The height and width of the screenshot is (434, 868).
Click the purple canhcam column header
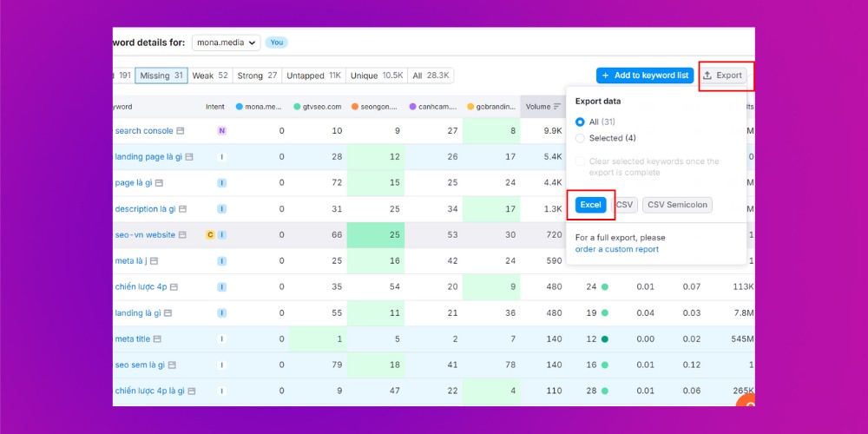click(433, 106)
